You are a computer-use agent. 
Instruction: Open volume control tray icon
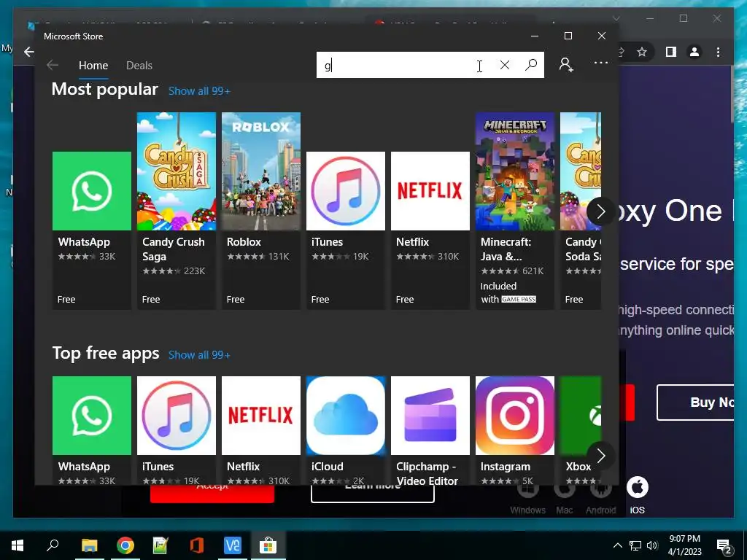(x=652, y=545)
